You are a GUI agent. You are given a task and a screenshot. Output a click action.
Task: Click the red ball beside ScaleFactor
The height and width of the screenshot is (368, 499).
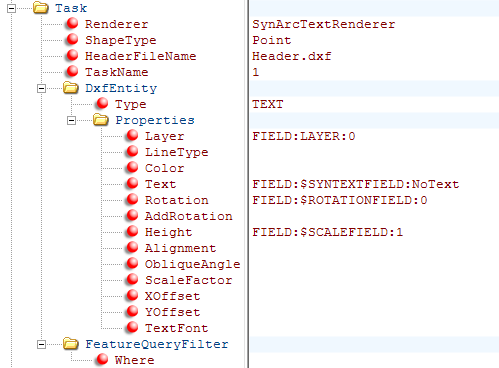[132, 280]
